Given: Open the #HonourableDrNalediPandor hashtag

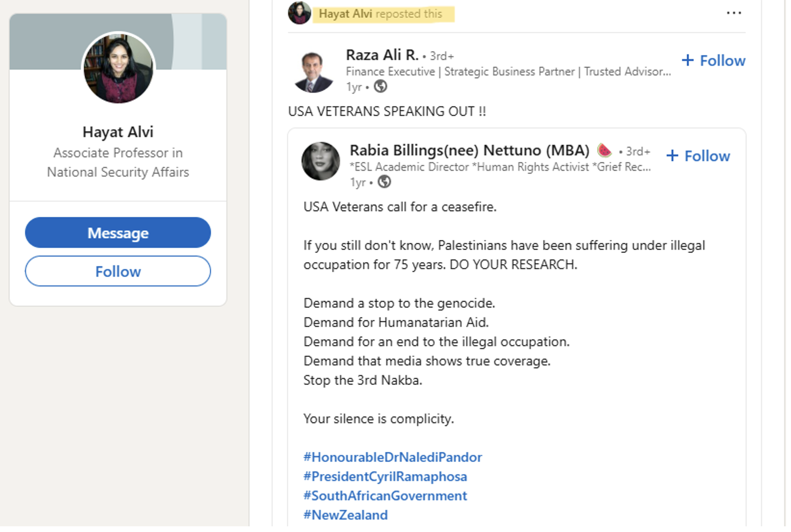Looking at the screenshot, I should (393, 457).
